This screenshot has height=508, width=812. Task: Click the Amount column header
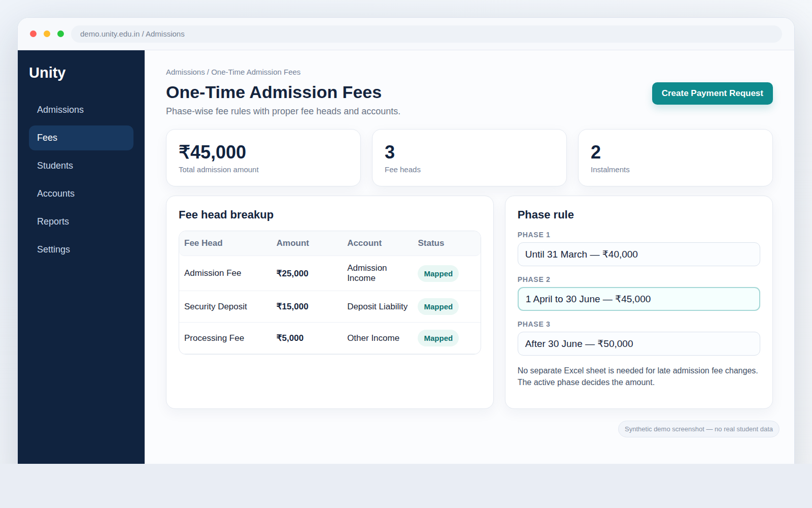coord(292,243)
